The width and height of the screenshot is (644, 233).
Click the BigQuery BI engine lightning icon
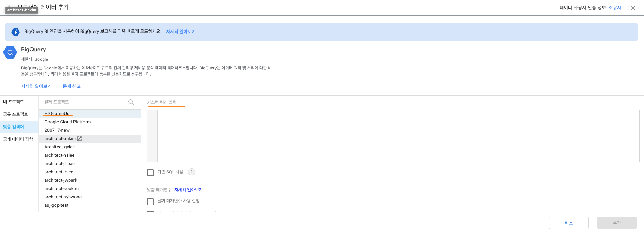(x=16, y=32)
